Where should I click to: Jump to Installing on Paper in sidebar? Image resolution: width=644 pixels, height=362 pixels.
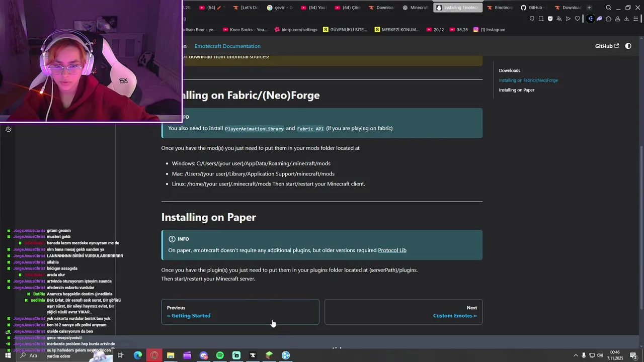pyautogui.click(x=517, y=90)
